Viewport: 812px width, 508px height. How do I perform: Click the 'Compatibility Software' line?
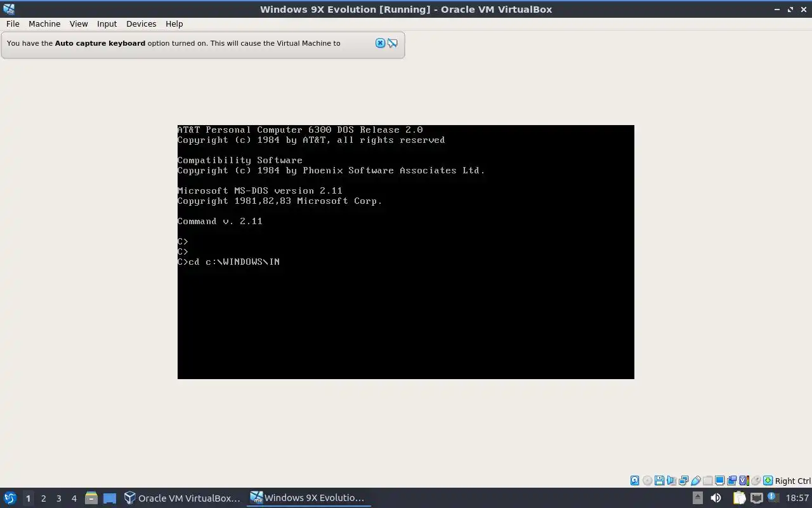(x=240, y=160)
